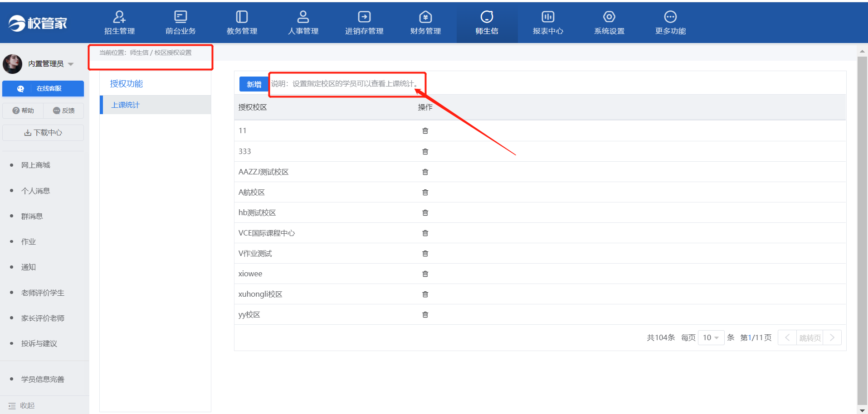
Task: Click 帮助 button
Action: point(23,111)
